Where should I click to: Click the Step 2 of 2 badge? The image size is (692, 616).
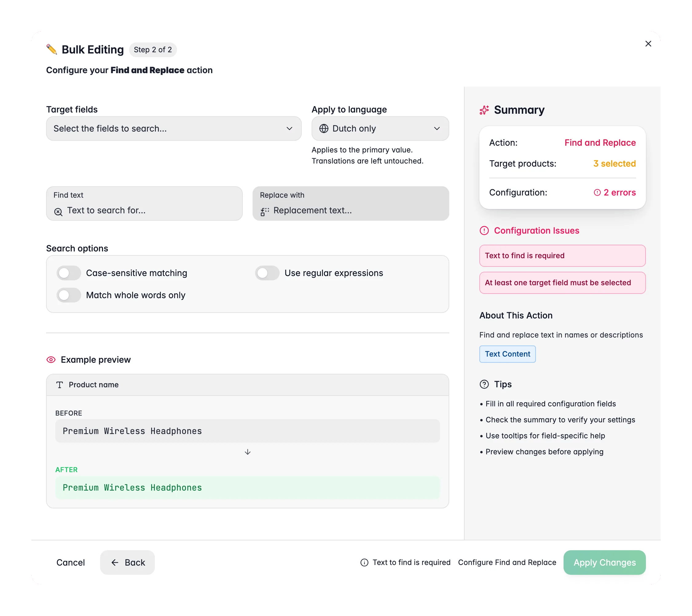153,50
